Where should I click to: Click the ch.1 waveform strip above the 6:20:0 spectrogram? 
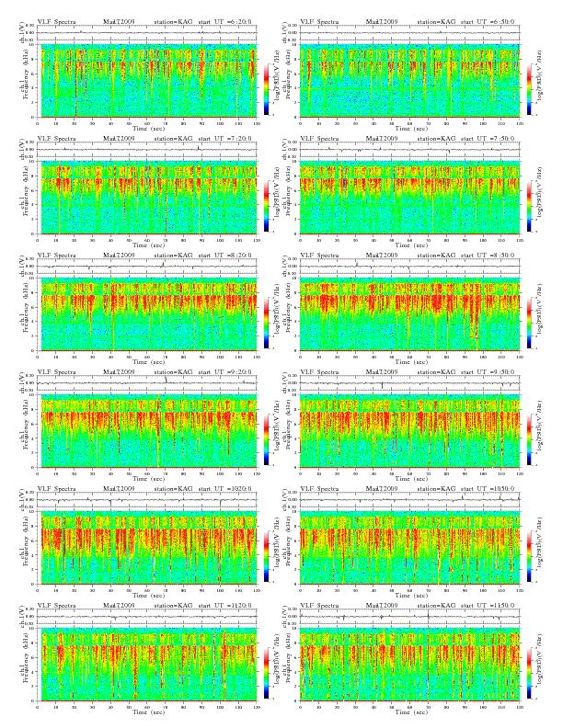click(147, 32)
